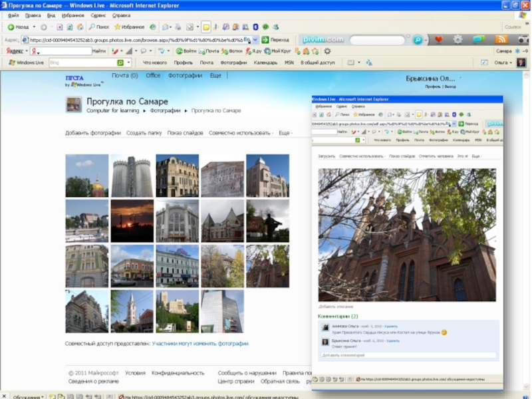Open the red sunset photo thumbnail
Viewport: 532px width, 399px height.
click(132, 221)
